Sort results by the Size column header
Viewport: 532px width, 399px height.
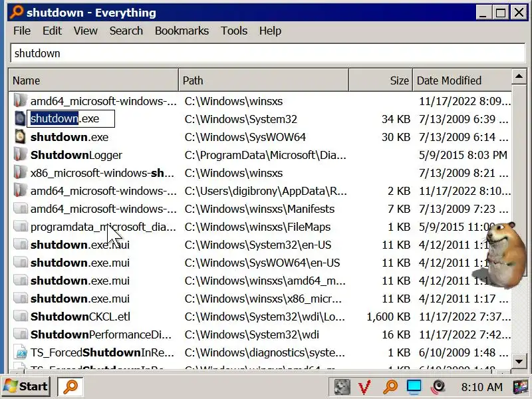coord(380,80)
